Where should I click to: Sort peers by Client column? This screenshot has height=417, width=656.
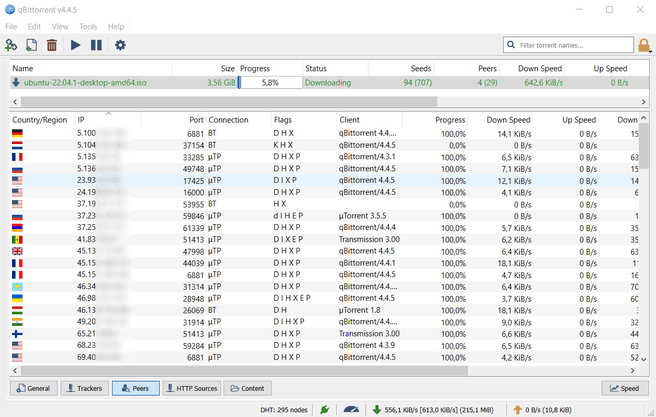(x=369, y=120)
